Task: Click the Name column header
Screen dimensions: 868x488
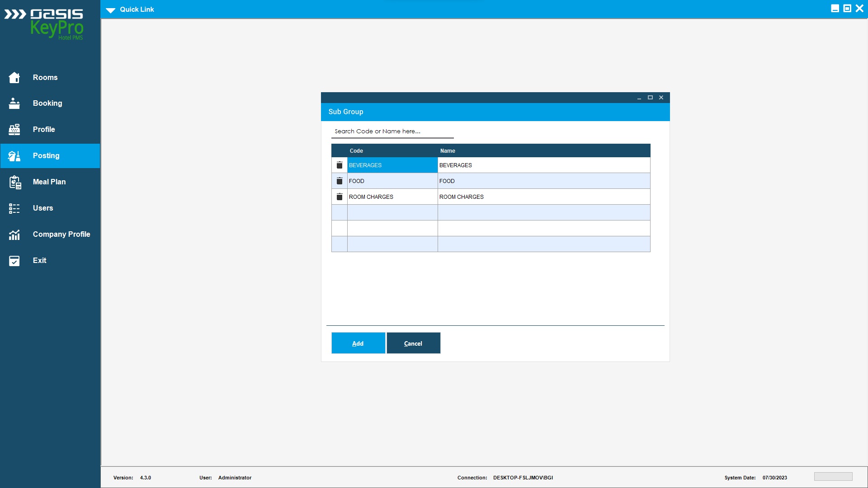Action: tap(448, 151)
